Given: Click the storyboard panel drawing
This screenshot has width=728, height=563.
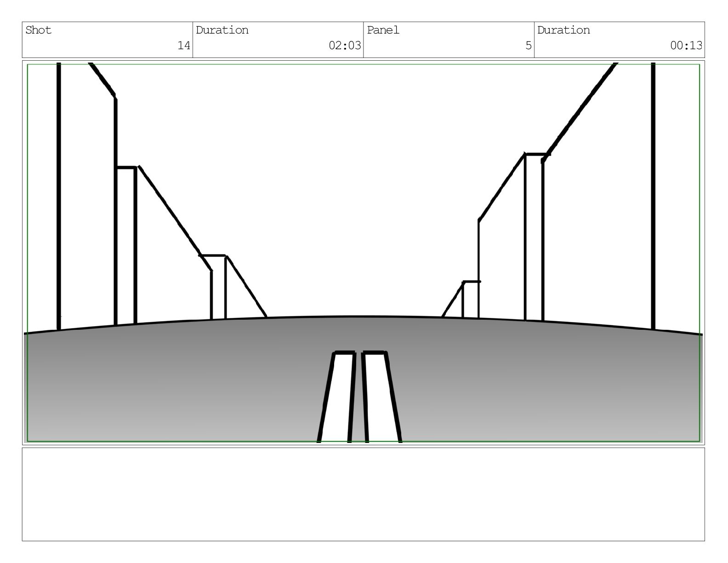Looking at the screenshot, I should (x=363, y=253).
